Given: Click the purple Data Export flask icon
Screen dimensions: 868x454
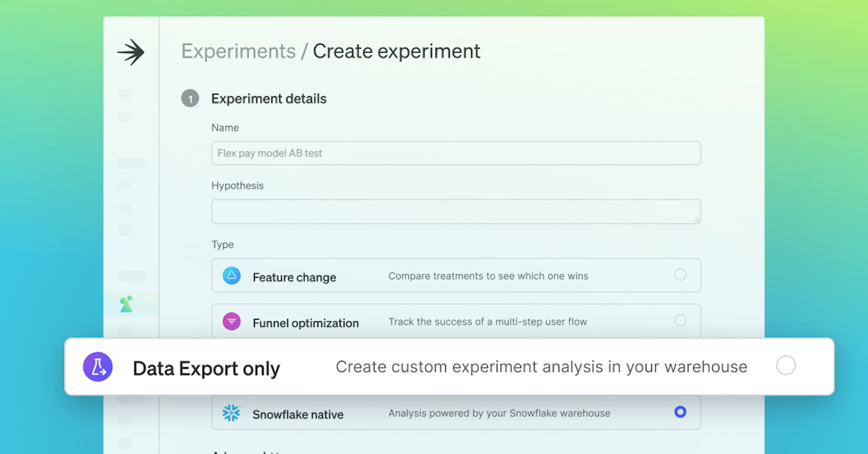Looking at the screenshot, I should (x=98, y=367).
